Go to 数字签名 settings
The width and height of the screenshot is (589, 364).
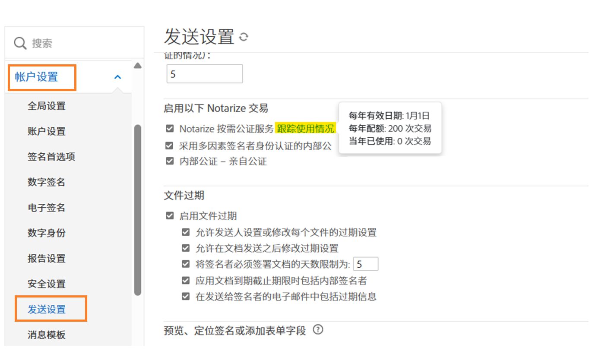(46, 182)
